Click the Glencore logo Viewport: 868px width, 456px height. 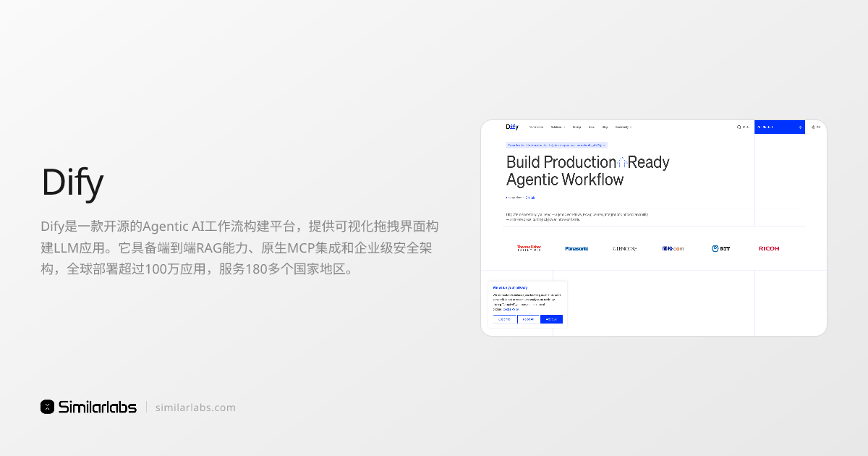point(625,248)
